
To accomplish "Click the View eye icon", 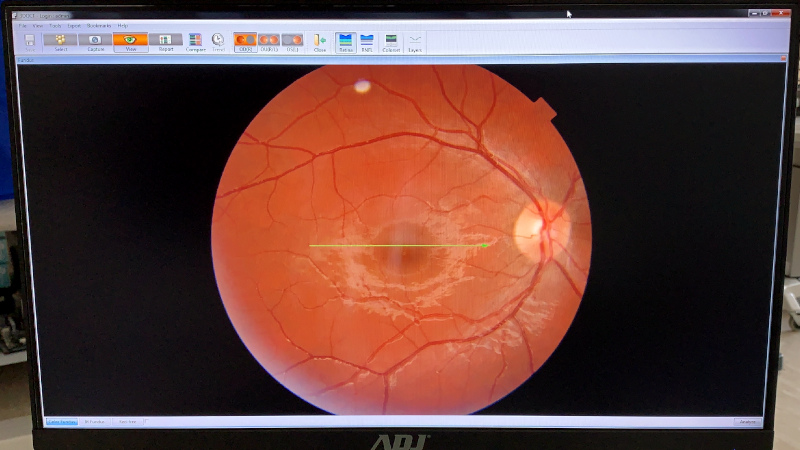I will click(130, 41).
